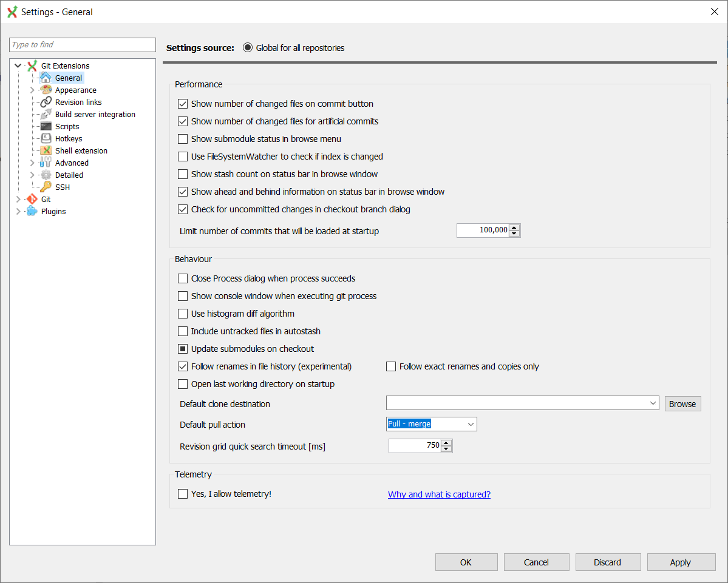Open the Default pull action dropdown
This screenshot has width=728, height=583.
[x=471, y=424]
